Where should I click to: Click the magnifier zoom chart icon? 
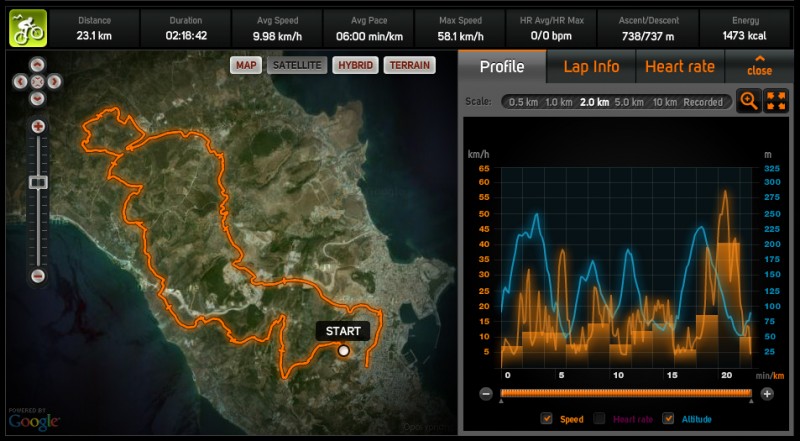click(748, 101)
